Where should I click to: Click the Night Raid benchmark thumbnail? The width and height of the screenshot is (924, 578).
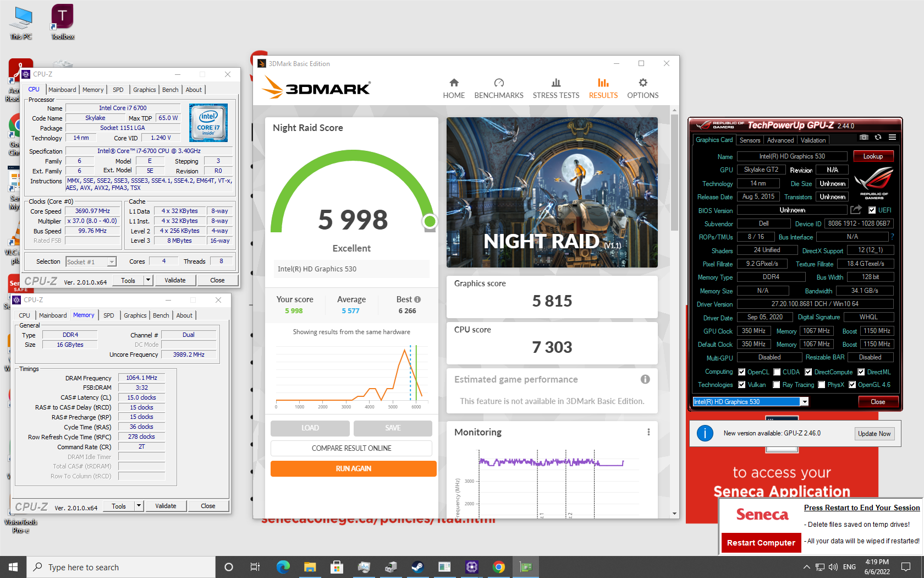click(552, 192)
